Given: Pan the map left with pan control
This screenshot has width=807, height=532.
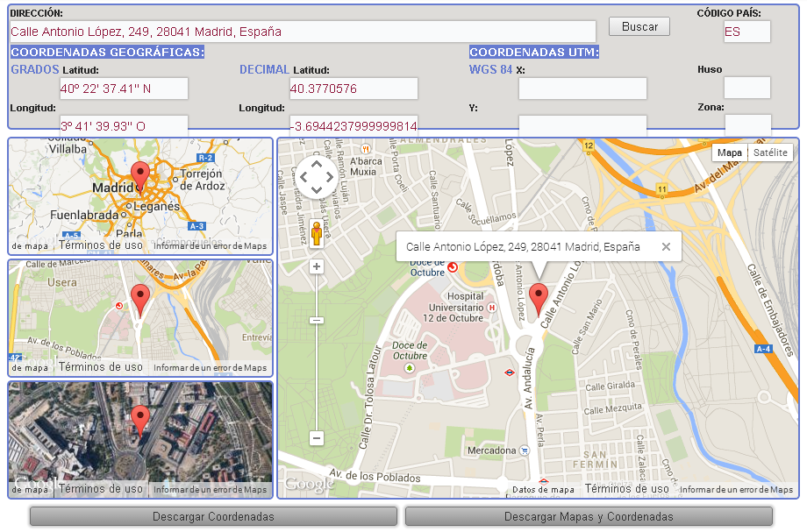Looking at the screenshot, I should [x=304, y=177].
